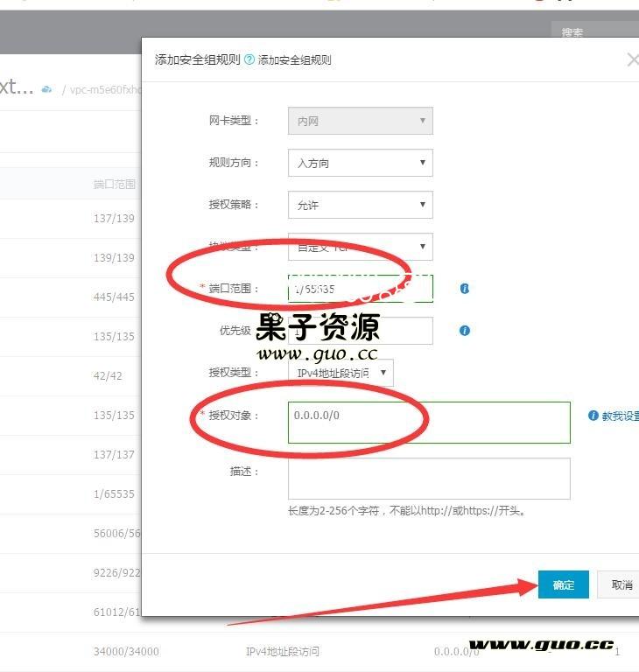Viewport: 639px width, 672px height.
Task: Expand the 协议类型 dropdown
Action: click(x=360, y=247)
